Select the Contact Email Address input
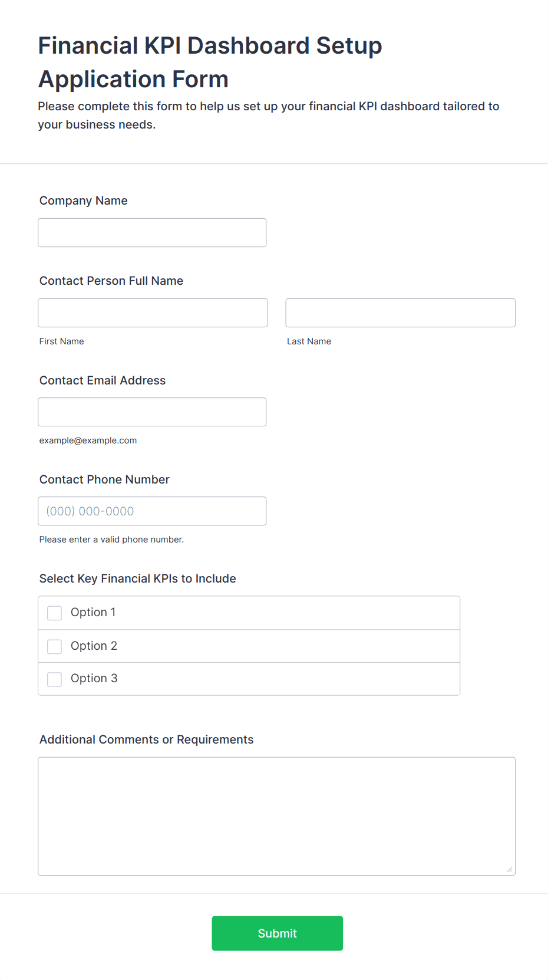Viewport: 548px width, 980px height. pos(152,412)
